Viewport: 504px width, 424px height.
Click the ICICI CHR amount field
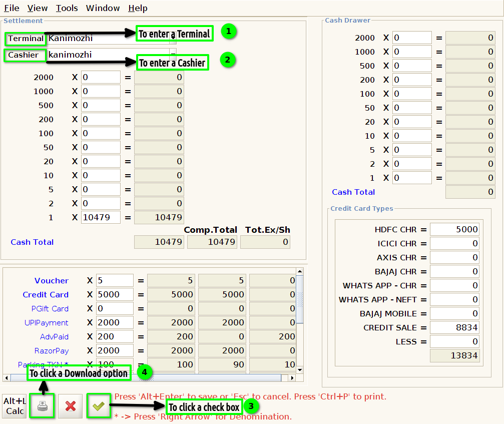pos(455,243)
